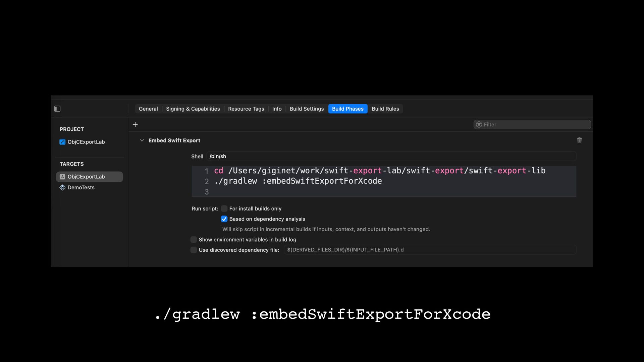This screenshot has height=362, width=644.
Task: Toggle Use discovered dependency file checkbox
Action: coord(194,250)
